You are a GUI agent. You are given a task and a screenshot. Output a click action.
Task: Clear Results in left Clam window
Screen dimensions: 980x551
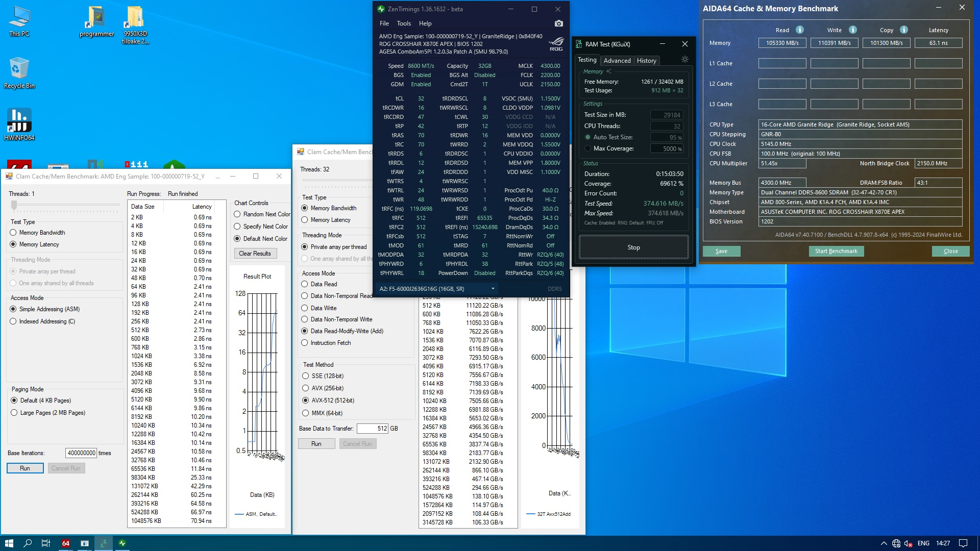[255, 254]
